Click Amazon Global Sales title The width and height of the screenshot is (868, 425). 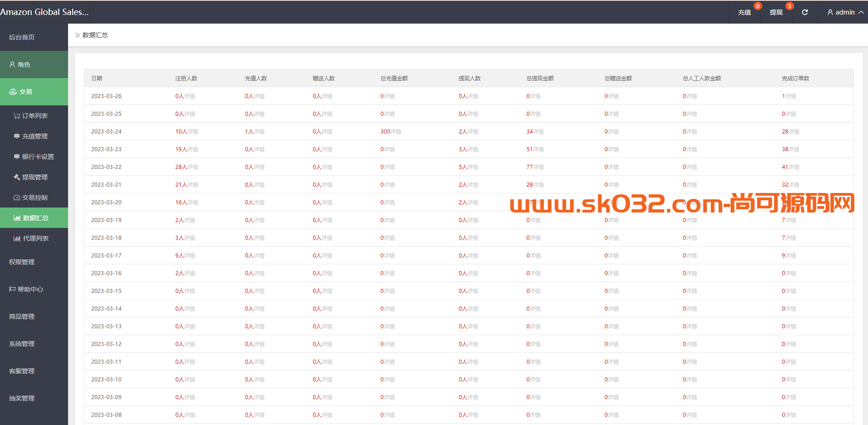[x=44, y=12]
